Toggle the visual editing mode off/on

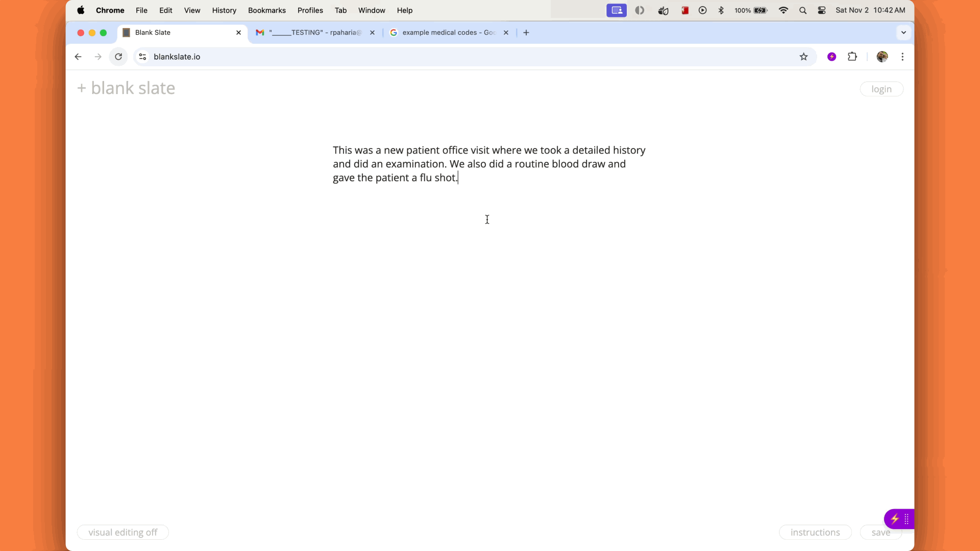click(122, 532)
